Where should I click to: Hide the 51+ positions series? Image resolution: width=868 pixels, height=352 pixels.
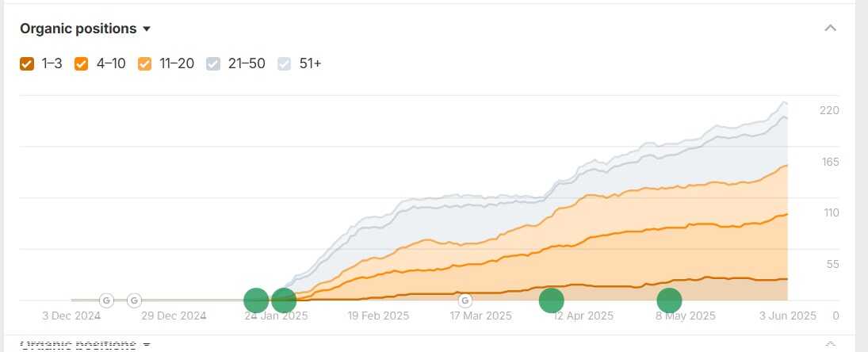click(x=285, y=64)
